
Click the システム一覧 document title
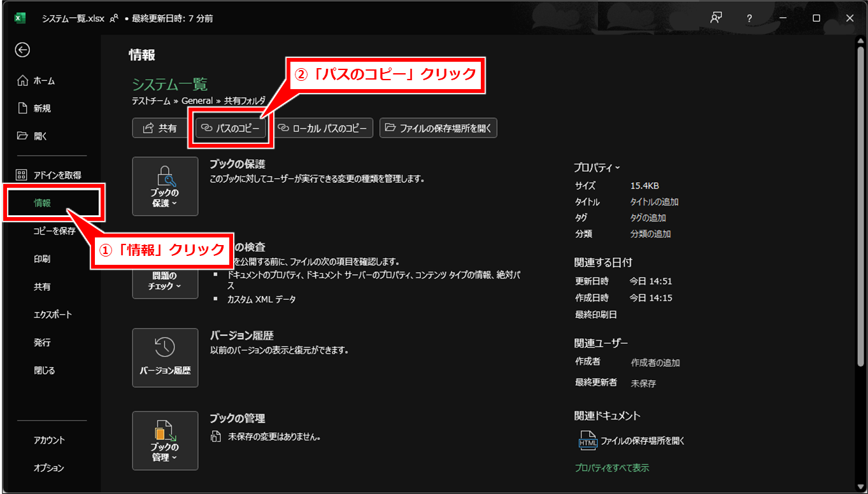[x=170, y=85]
